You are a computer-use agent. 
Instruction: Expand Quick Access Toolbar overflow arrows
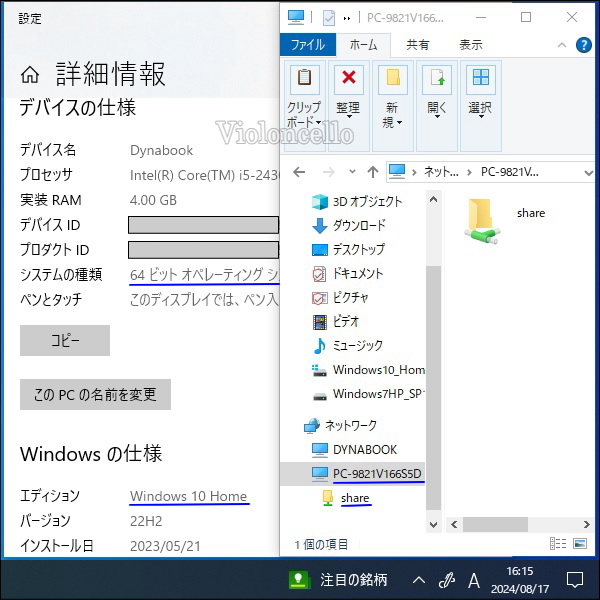click(x=347, y=18)
